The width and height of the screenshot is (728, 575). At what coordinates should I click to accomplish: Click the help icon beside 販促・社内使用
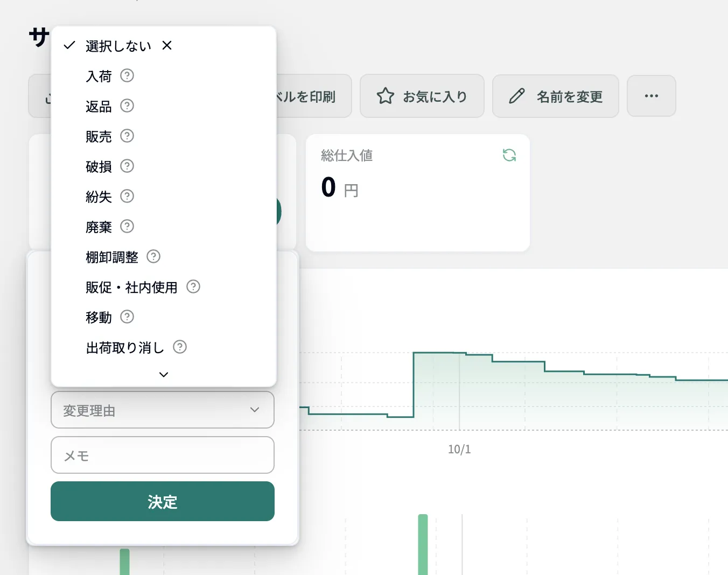pyautogui.click(x=193, y=287)
